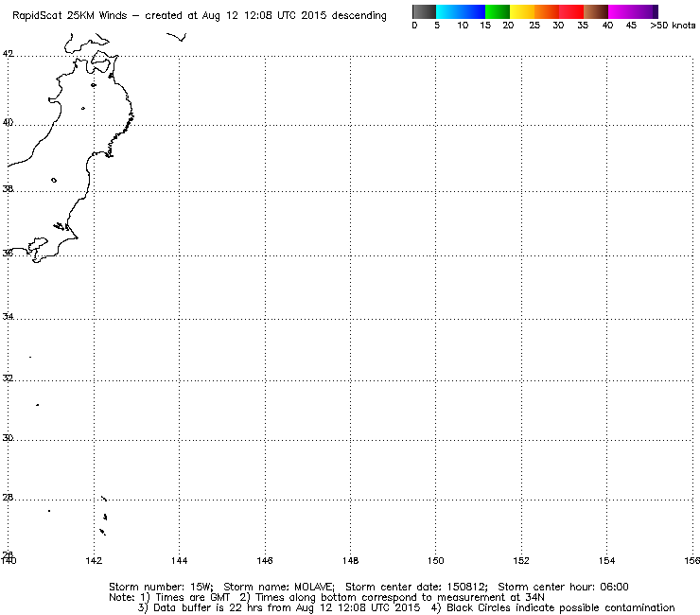Screen dimensions: 700x615
Task: Click longitude label 148
Action: pos(350,560)
